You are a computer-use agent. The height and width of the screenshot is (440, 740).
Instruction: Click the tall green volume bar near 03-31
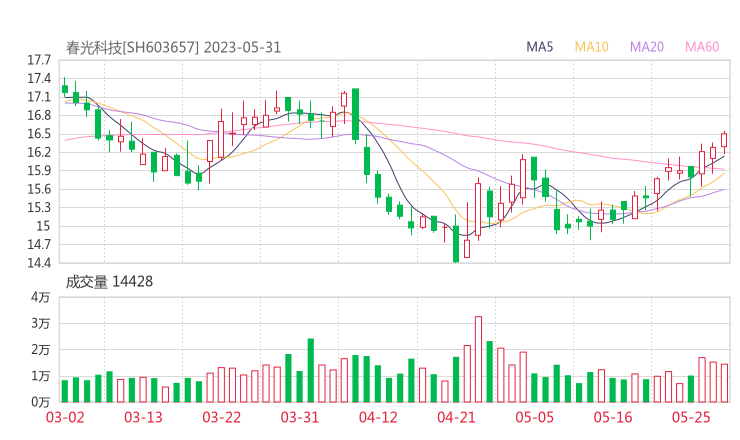click(x=311, y=371)
